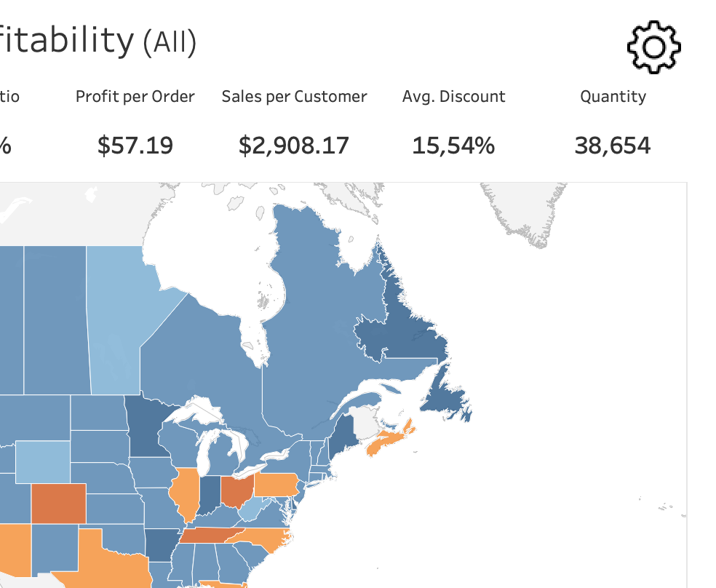Click the Profit per Order label

coord(135,97)
